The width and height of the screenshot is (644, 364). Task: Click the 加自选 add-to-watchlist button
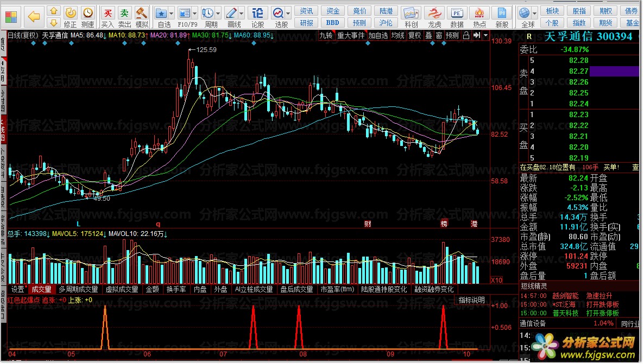[x=378, y=36]
